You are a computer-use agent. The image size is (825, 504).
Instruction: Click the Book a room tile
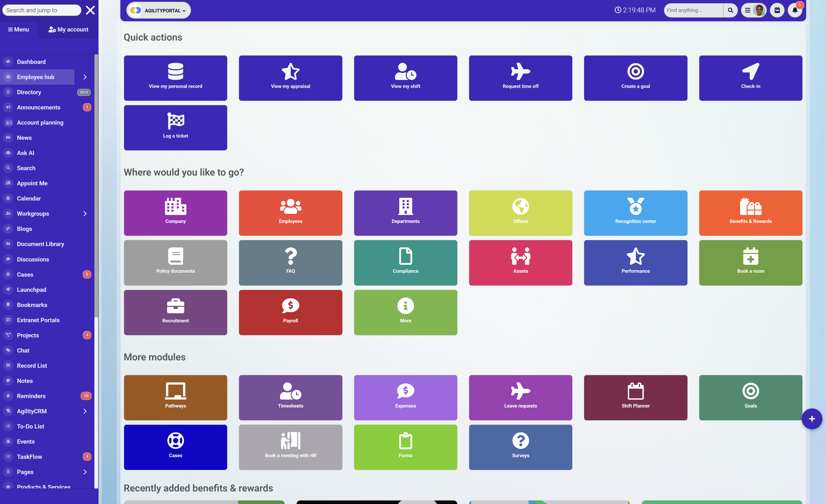[x=750, y=263]
